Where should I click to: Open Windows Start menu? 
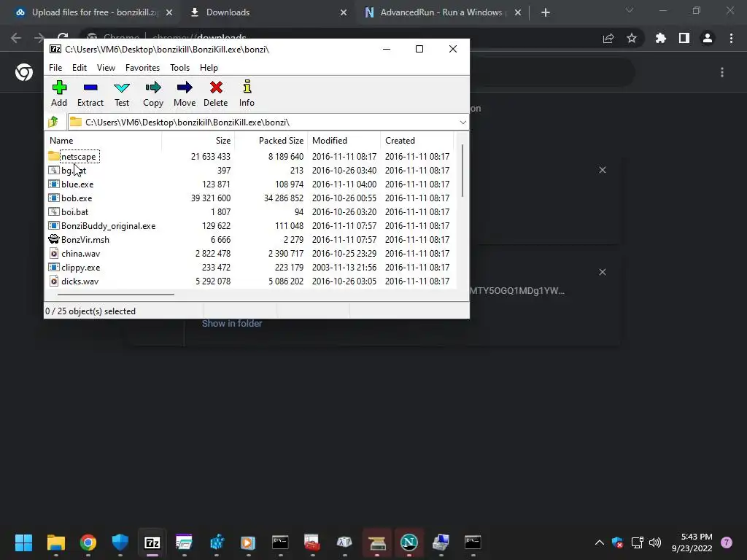(x=23, y=542)
